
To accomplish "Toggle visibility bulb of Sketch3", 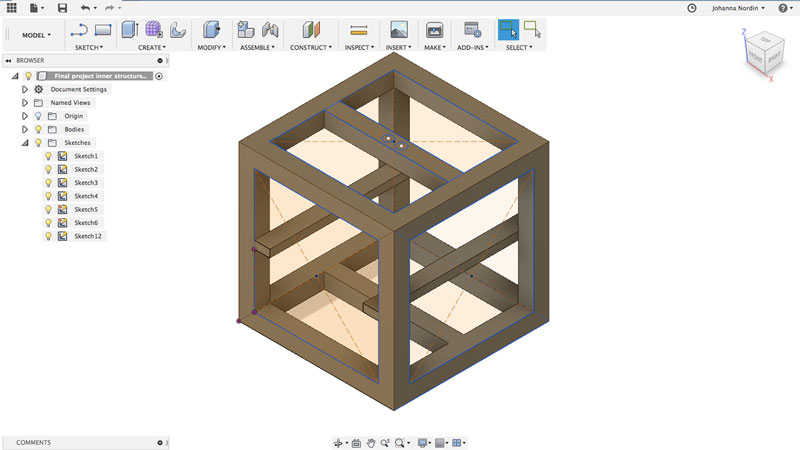I will point(48,183).
